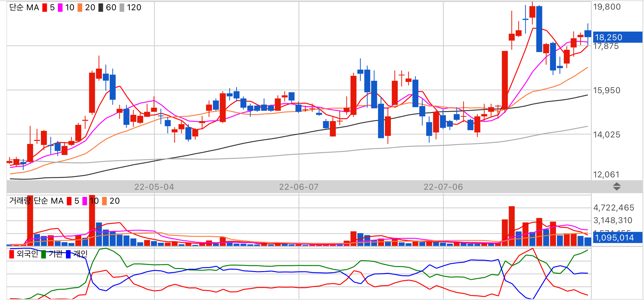Click the '단순 MA' price chart legend label
The image size is (644, 303).
pos(24,7)
